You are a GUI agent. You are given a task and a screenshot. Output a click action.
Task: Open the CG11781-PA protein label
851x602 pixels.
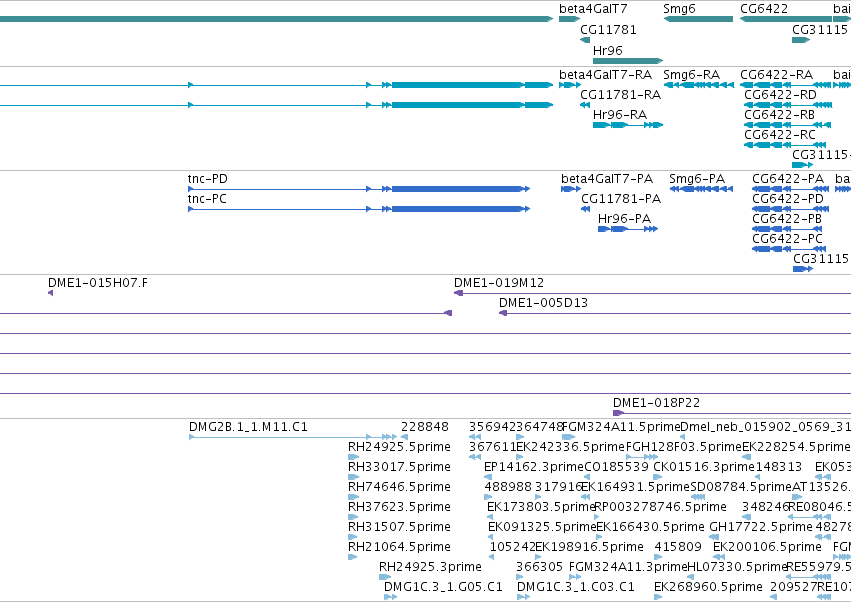(x=621, y=199)
